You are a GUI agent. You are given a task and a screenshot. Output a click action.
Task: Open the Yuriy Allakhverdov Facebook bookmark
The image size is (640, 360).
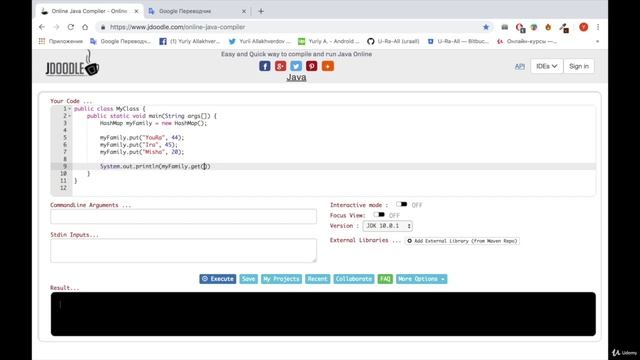[x=190, y=41]
